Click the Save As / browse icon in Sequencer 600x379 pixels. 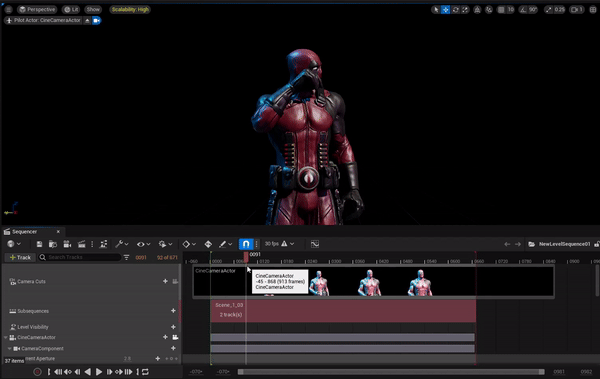pyautogui.click(x=53, y=244)
